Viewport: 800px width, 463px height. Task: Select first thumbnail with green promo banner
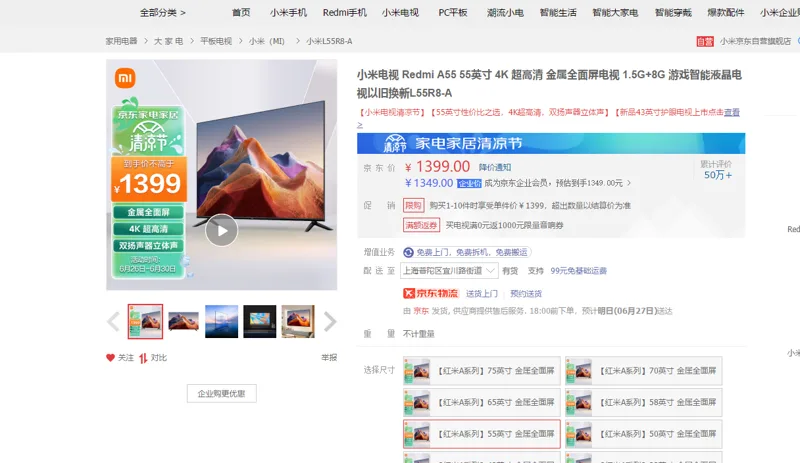[x=145, y=322]
